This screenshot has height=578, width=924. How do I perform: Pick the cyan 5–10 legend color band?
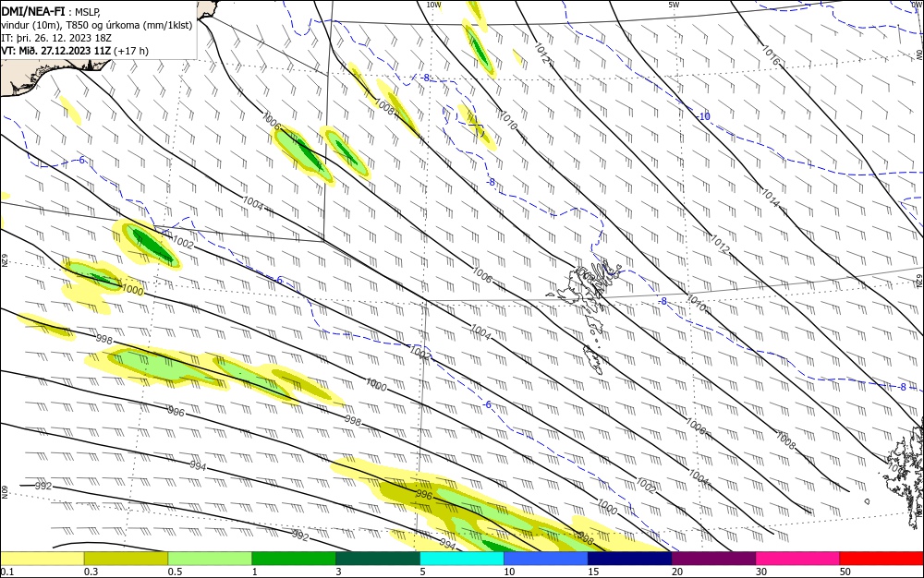pos(462,559)
